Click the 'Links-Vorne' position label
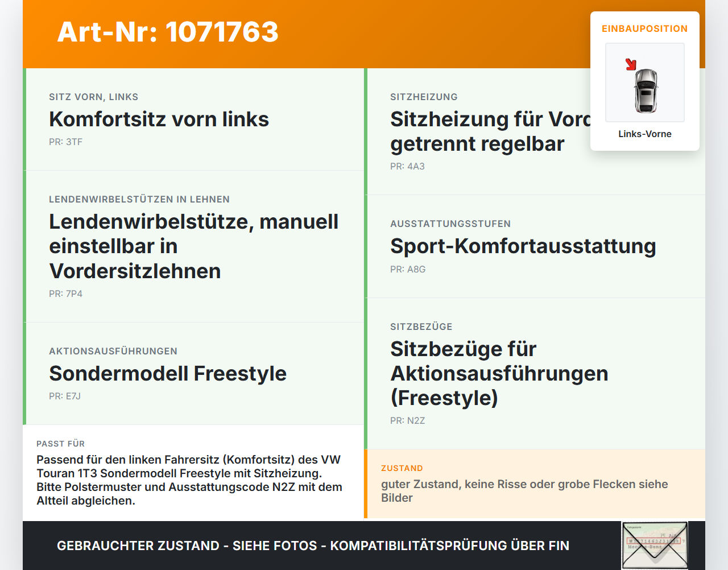The width and height of the screenshot is (728, 570). click(x=645, y=134)
